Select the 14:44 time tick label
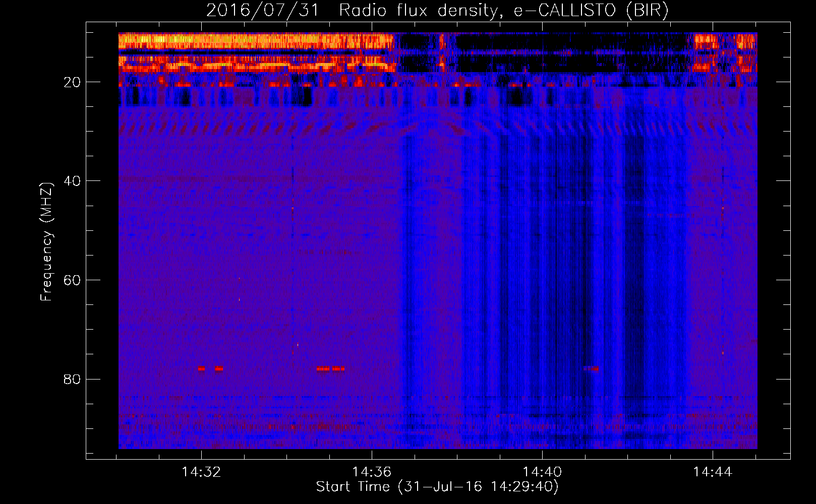This screenshot has width=816, height=504. coord(713,472)
